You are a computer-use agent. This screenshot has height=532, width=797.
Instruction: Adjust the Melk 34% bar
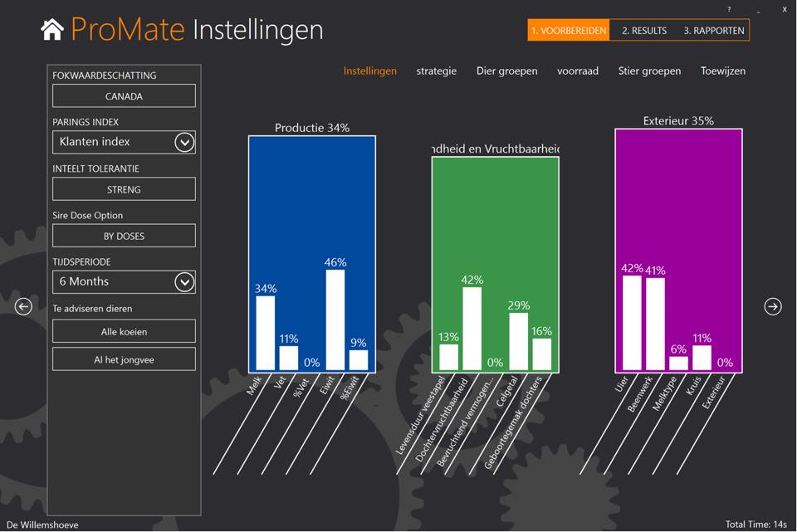266,333
